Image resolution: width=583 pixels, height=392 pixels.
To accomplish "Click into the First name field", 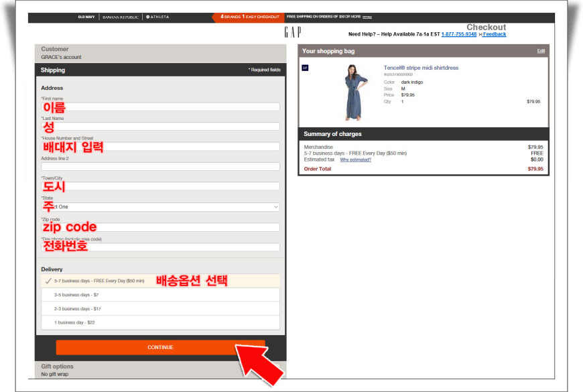I will [x=160, y=107].
